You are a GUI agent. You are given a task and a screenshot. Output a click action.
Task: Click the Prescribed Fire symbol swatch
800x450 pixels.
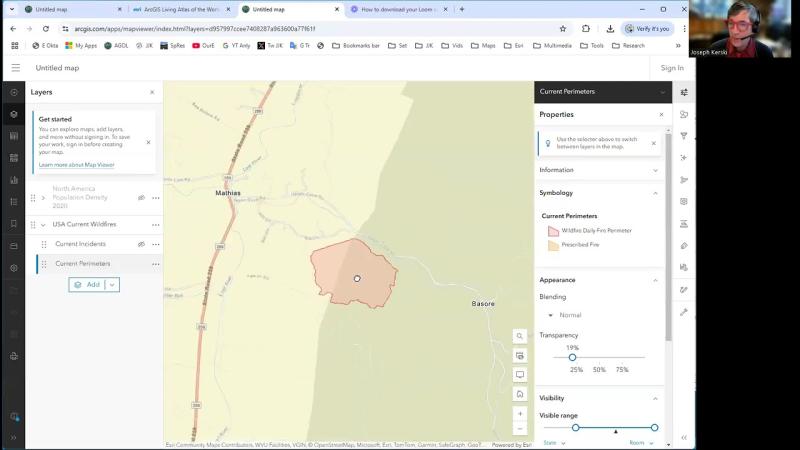pyautogui.click(x=553, y=245)
